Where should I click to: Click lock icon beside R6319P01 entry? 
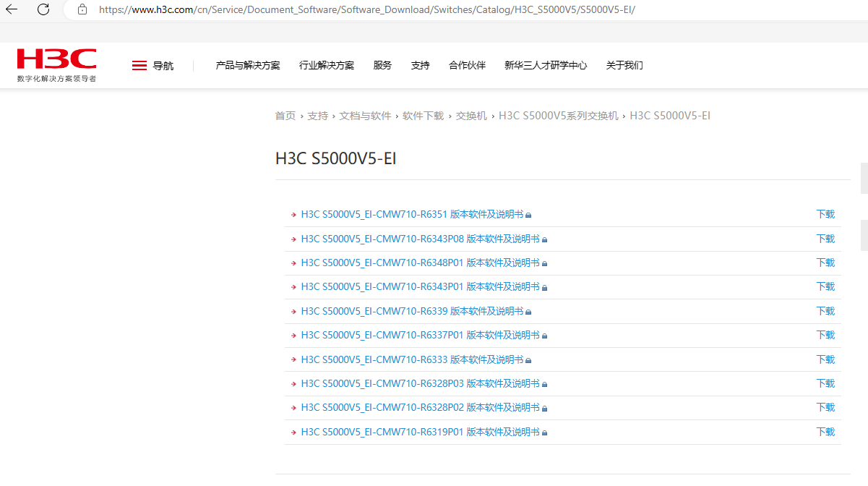[x=545, y=432]
